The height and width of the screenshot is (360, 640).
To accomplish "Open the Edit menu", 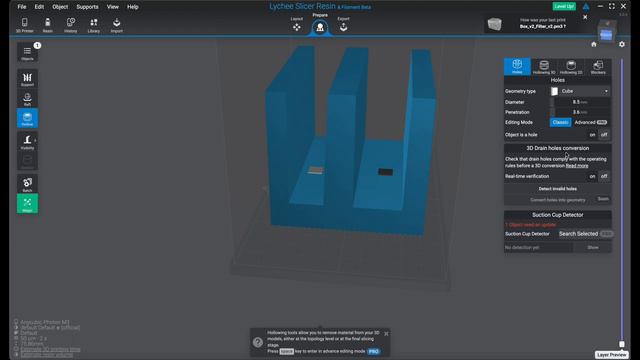I will [x=39, y=7].
